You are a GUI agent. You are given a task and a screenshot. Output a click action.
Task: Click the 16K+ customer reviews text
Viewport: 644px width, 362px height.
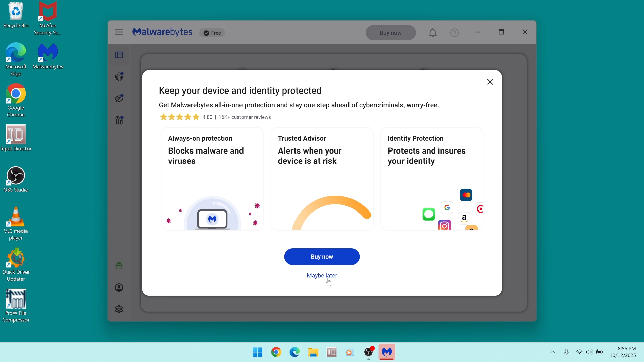(245, 117)
